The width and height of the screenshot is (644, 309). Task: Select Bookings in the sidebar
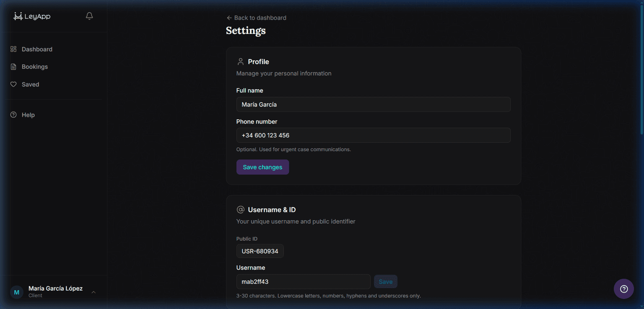pyautogui.click(x=34, y=66)
